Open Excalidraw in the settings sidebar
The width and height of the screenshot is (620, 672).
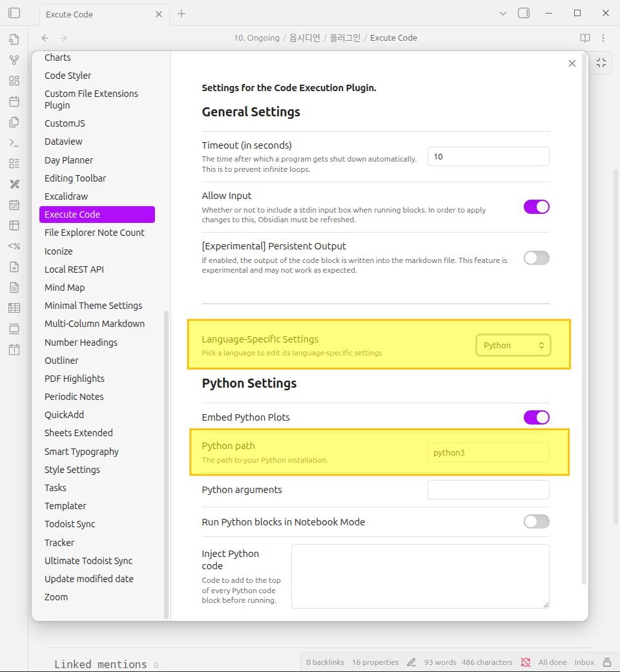pos(66,196)
